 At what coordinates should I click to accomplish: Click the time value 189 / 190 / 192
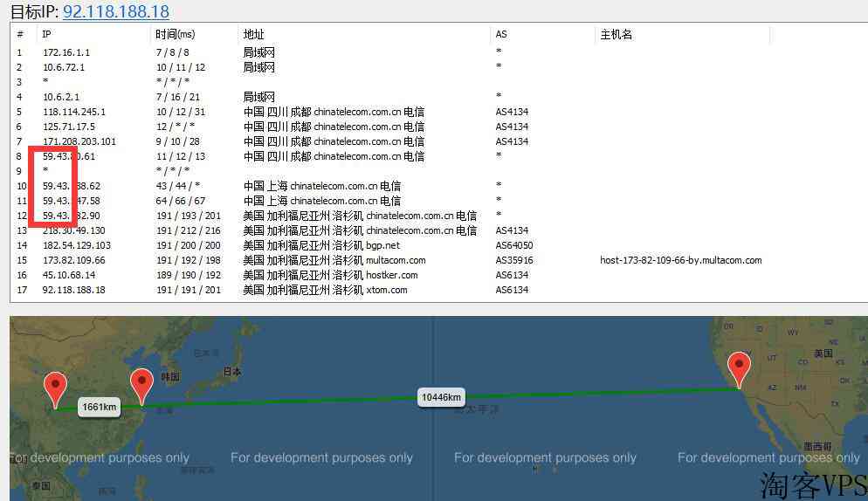[189, 275]
